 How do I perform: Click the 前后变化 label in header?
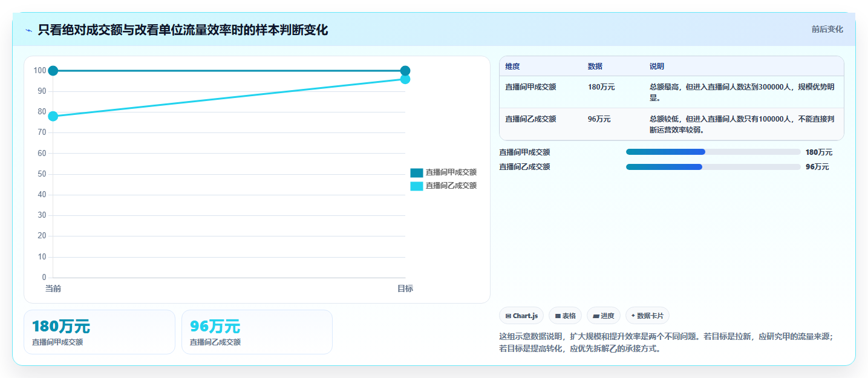[827, 30]
